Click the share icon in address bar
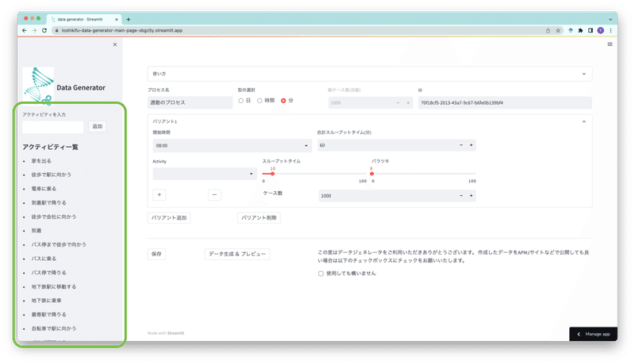 548,30
